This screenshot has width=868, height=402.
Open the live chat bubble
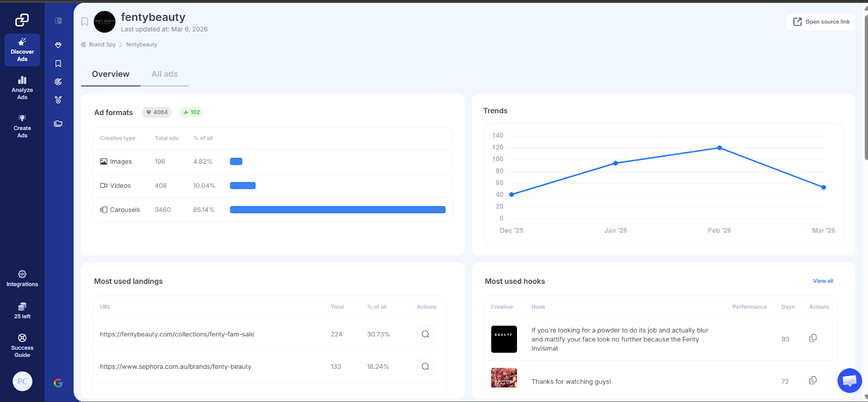coord(849,380)
